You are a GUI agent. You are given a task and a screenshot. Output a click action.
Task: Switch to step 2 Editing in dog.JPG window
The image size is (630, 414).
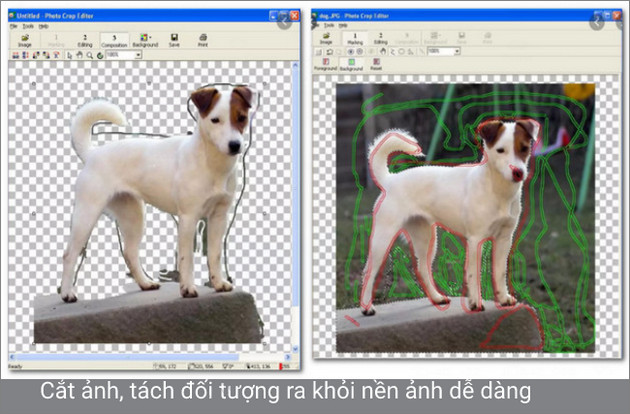tap(380, 39)
